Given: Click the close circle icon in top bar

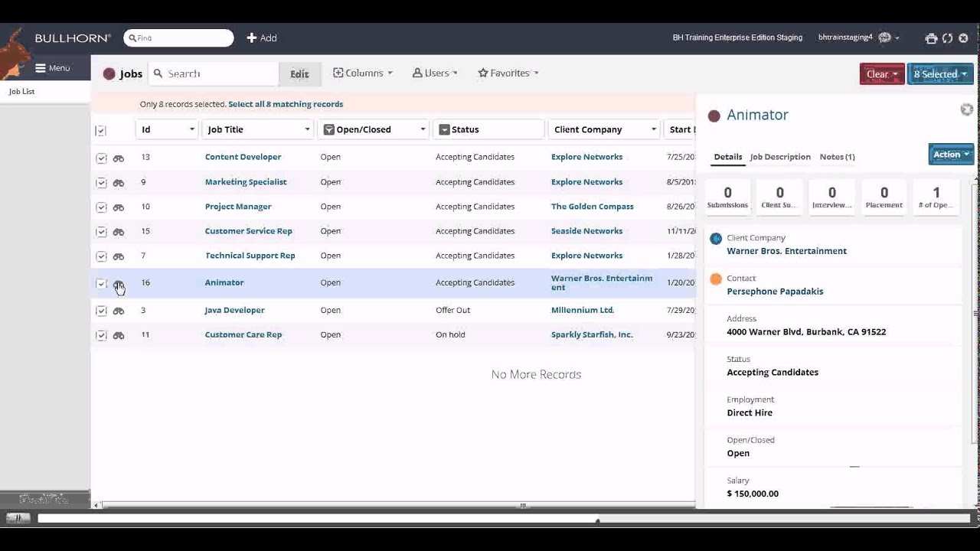Looking at the screenshot, I should coord(964,38).
